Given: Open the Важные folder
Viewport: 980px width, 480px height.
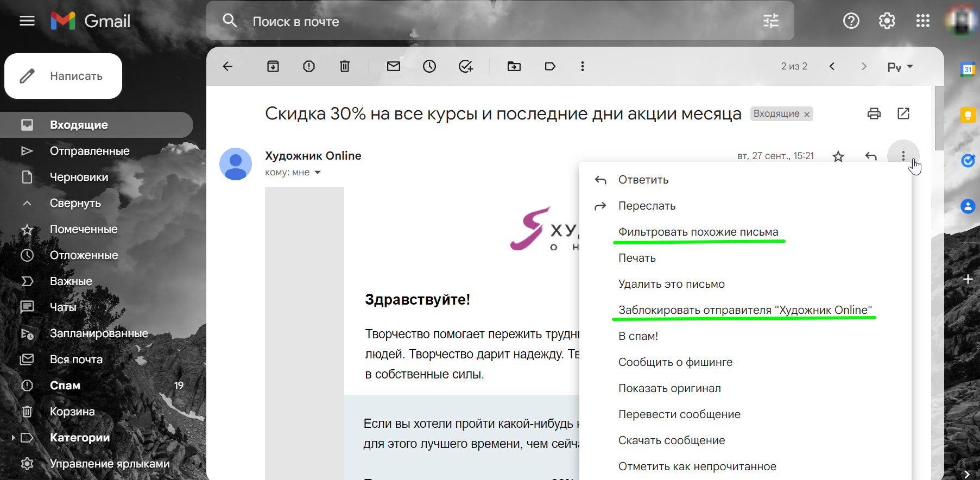Looking at the screenshot, I should coord(97,281).
